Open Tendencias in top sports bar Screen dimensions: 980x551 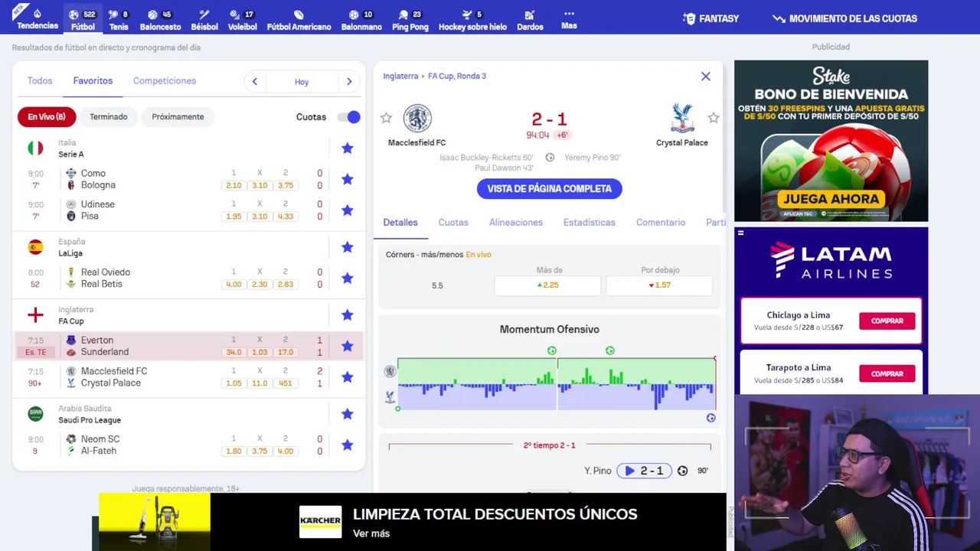[38, 19]
